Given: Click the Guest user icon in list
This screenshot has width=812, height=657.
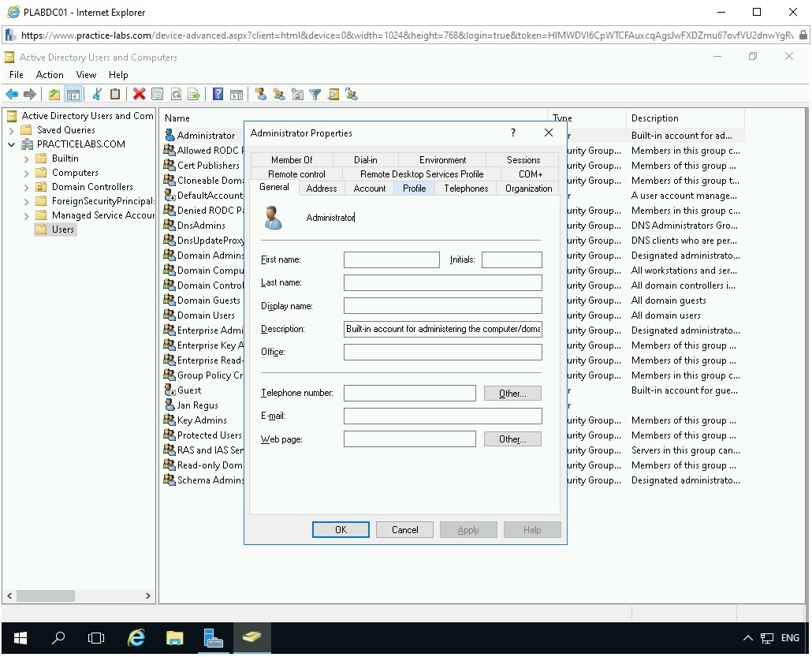Looking at the screenshot, I should tap(169, 390).
